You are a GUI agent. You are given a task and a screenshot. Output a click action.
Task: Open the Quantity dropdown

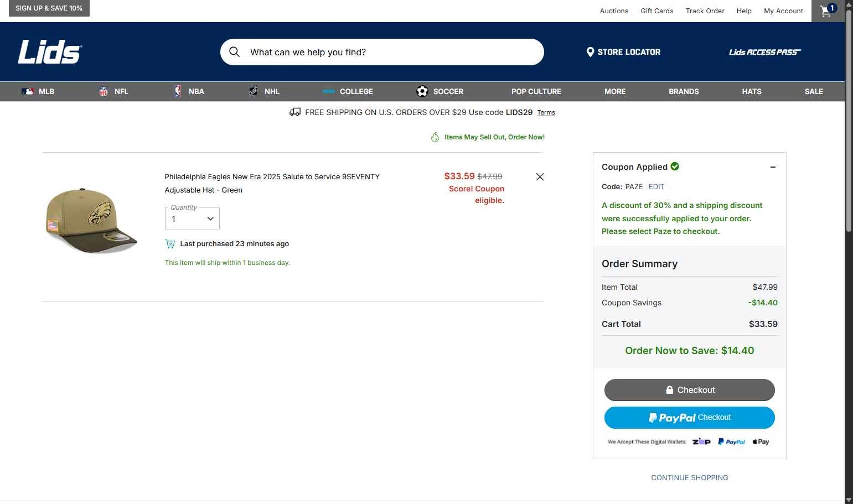click(192, 219)
